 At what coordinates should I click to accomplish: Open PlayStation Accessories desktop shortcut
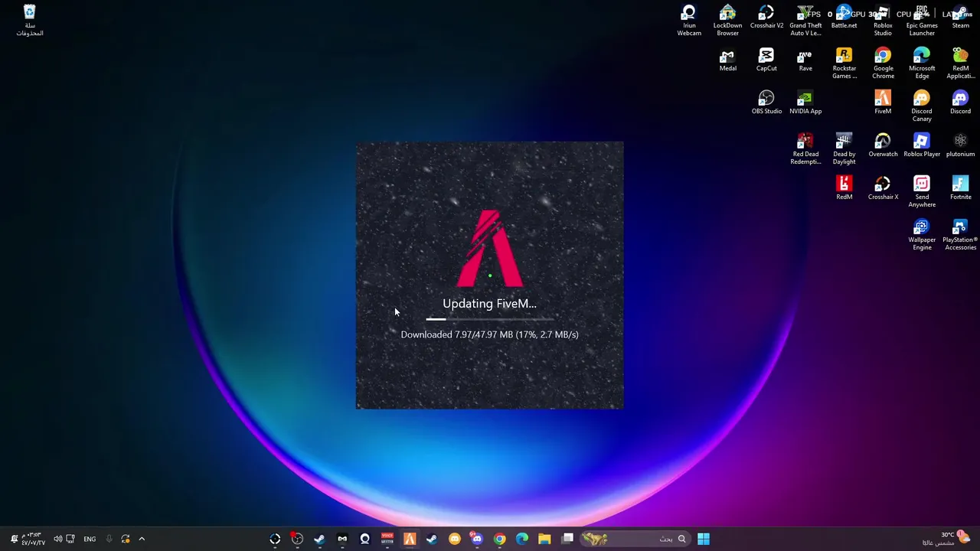pos(960,235)
